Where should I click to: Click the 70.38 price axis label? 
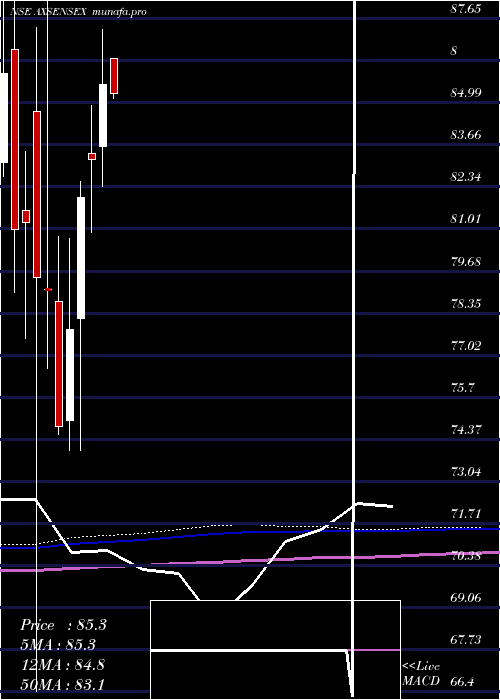click(466, 555)
